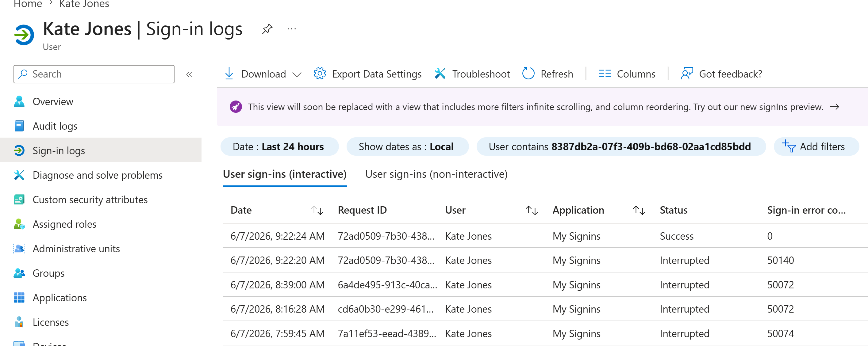Screen dimensions: 868x346
Task: Click the Overview person icon
Action: (x=19, y=101)
